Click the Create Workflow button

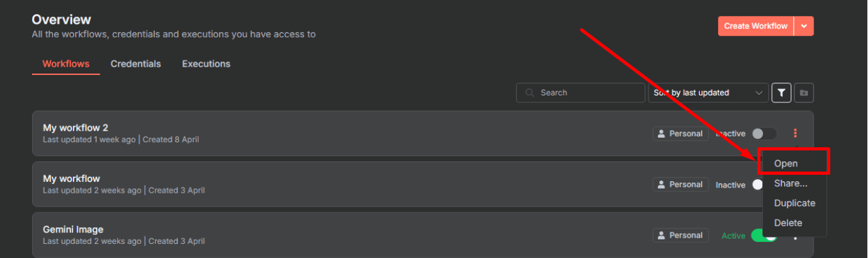click(x=756, y=26)
